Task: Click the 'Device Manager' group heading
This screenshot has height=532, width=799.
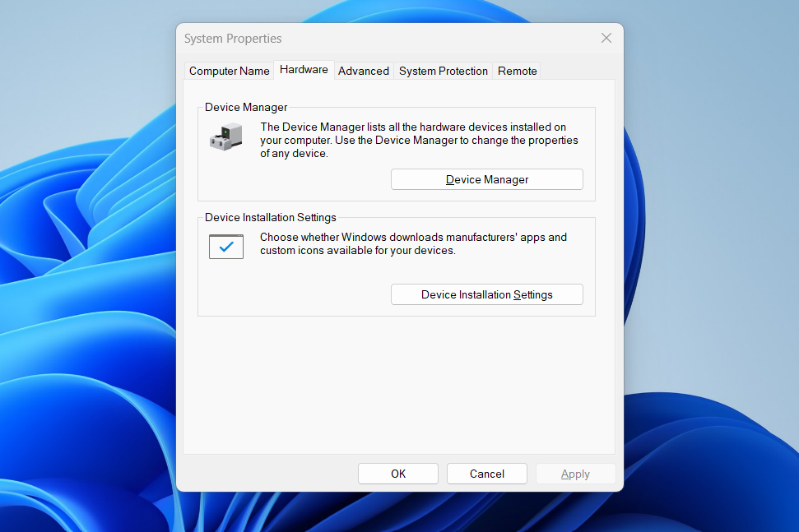Action: 245,108
